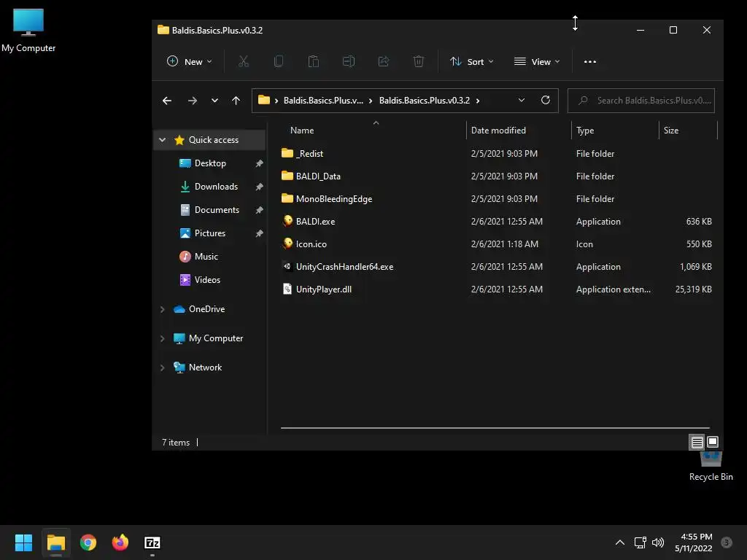Open Videos in navigation pane
This screenshot has width=747, height=560.
207,280
